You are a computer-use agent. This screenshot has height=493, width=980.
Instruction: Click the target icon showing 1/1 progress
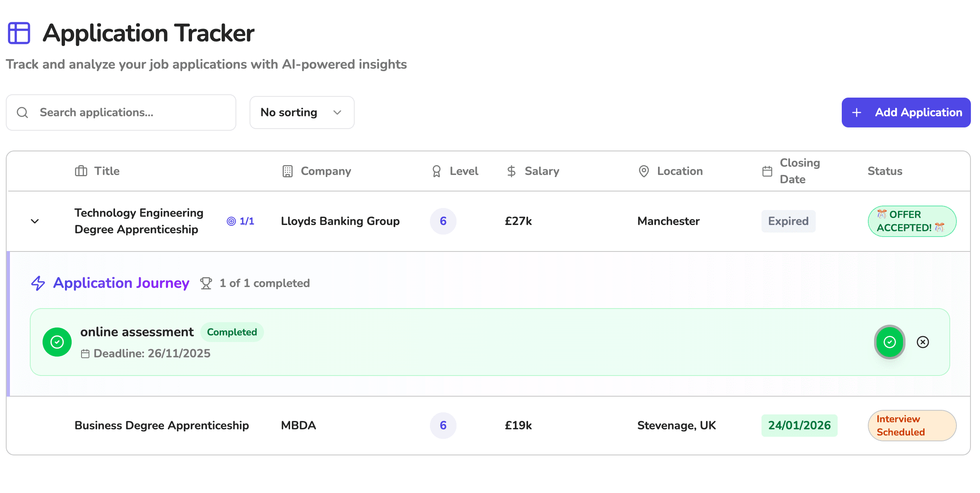[x=231, y=221]
